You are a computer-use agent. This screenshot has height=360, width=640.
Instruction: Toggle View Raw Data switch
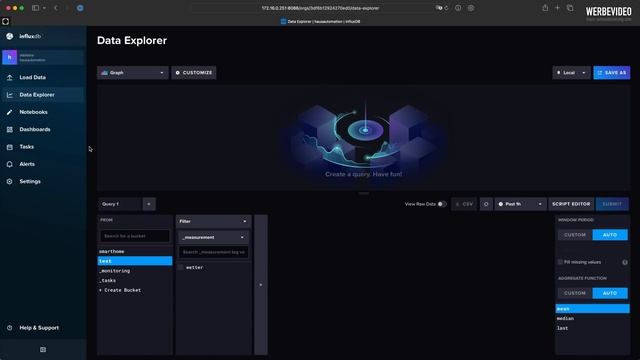[442, 204]
